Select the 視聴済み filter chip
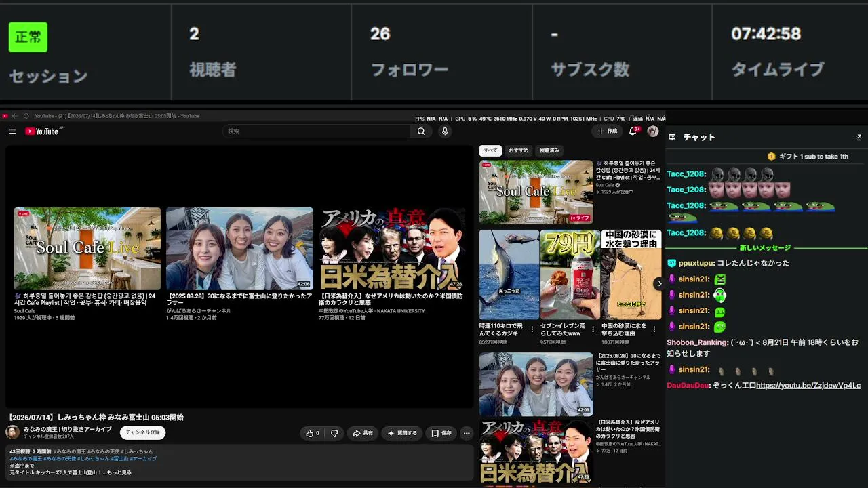 [549, 150]
